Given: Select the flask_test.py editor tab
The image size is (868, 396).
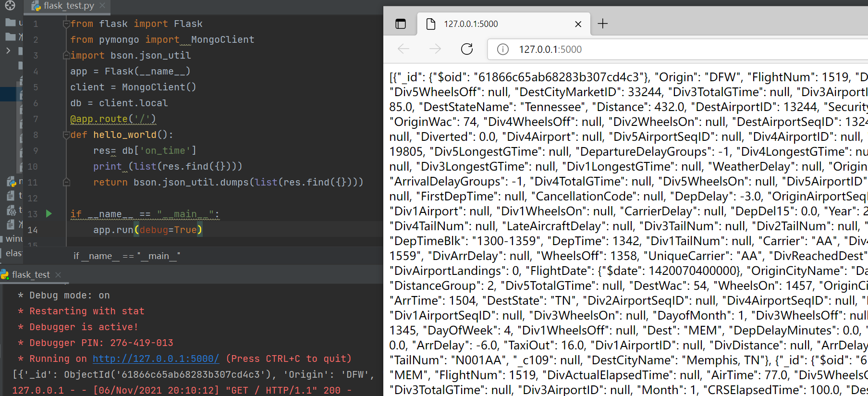Looking at the screenshot, I should pos(67,6).
